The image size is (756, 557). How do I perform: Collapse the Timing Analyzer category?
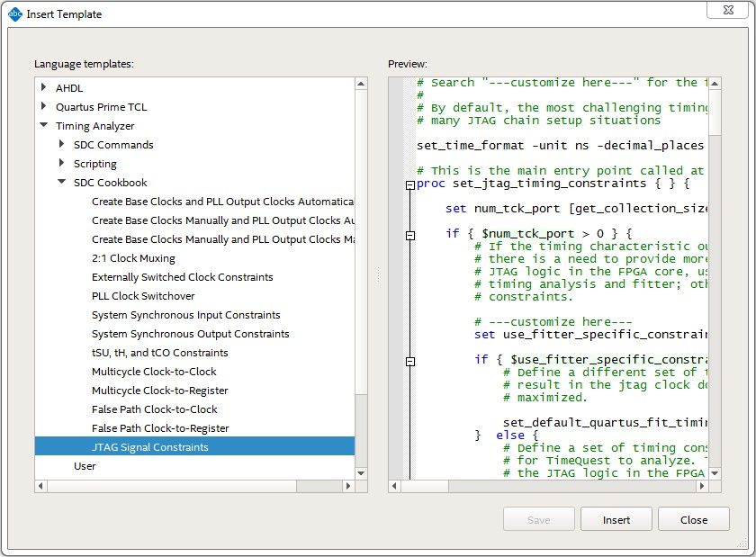tap(43, 125)
